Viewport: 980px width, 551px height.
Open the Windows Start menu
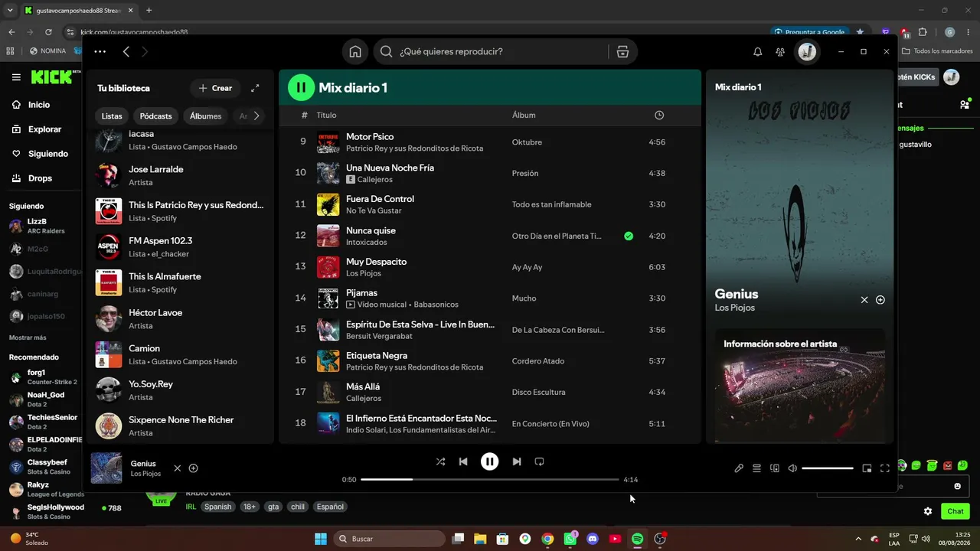click(321, 539)
